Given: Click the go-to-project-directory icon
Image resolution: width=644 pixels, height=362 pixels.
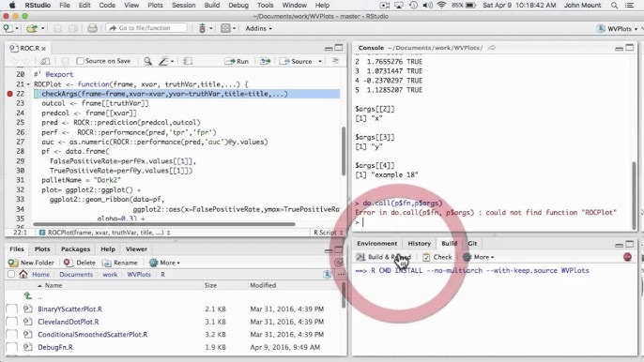Looking at the screenshot, I should tap(327, 275).
